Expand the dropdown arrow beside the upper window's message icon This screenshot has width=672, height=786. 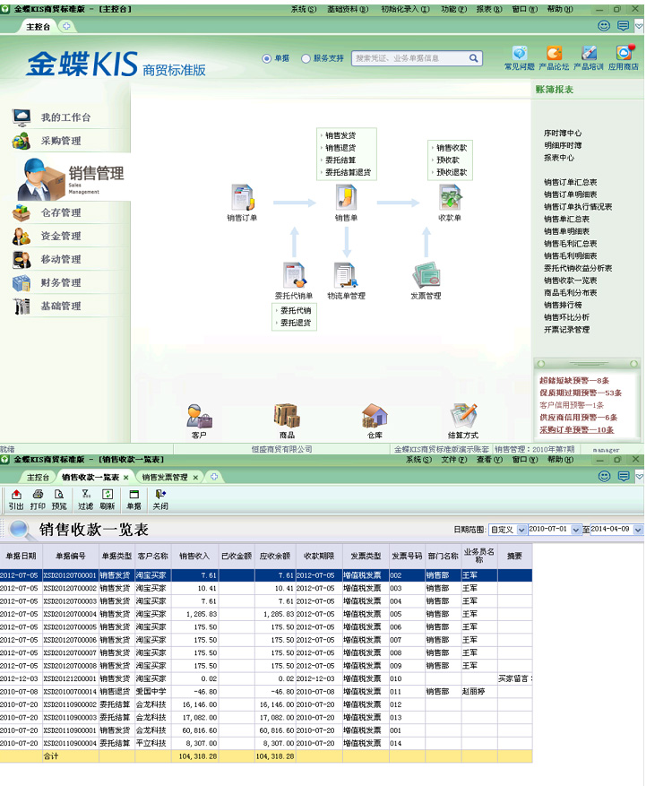click(639, 26)
